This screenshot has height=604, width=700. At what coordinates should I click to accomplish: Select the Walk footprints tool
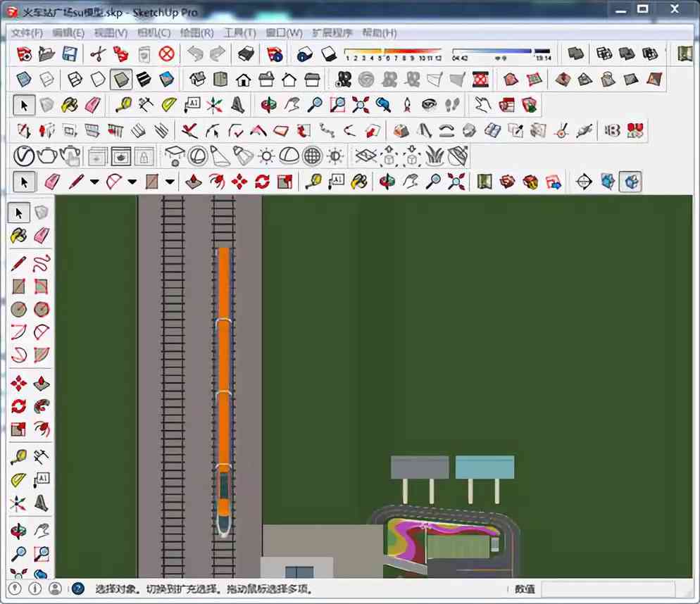tap(452, 106)
